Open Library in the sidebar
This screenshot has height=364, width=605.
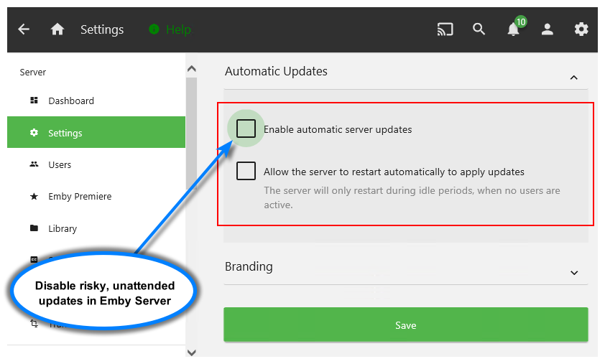tap(63, 228)
